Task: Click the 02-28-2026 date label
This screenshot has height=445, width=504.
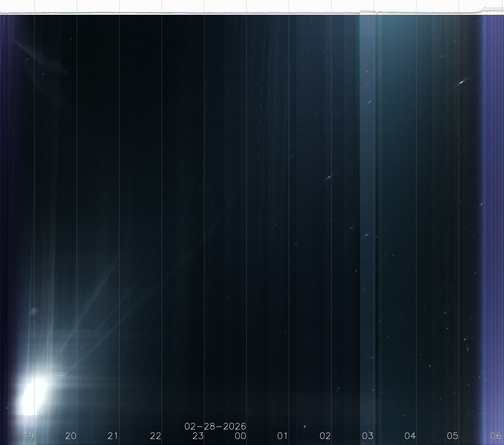Action: click(x=215, y=426)
